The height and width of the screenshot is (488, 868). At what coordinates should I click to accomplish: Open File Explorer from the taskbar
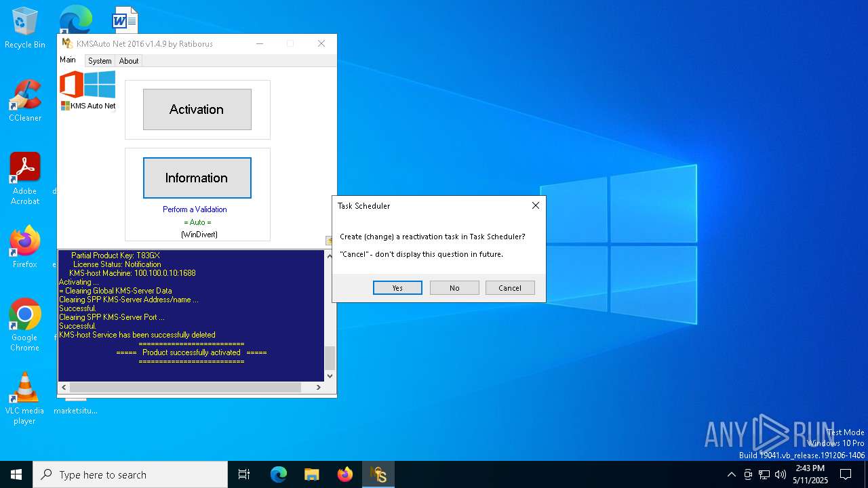(x=311, y=474)
